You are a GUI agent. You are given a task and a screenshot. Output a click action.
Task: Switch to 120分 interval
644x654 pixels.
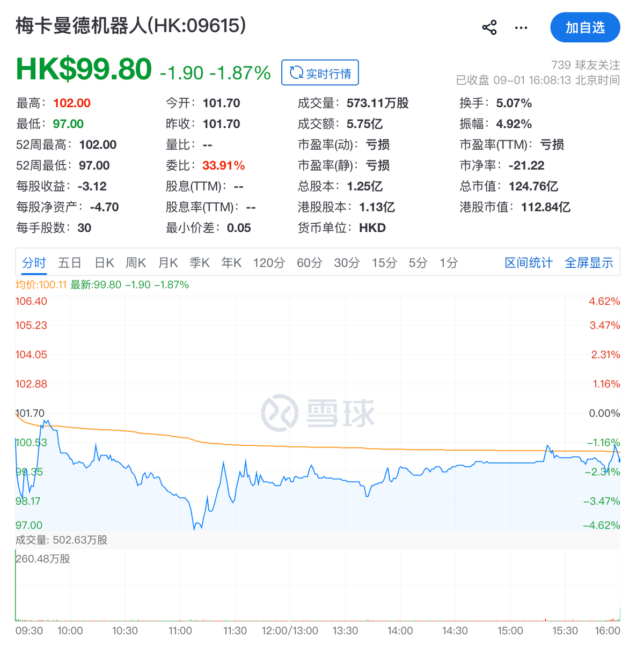click(269, 263)
